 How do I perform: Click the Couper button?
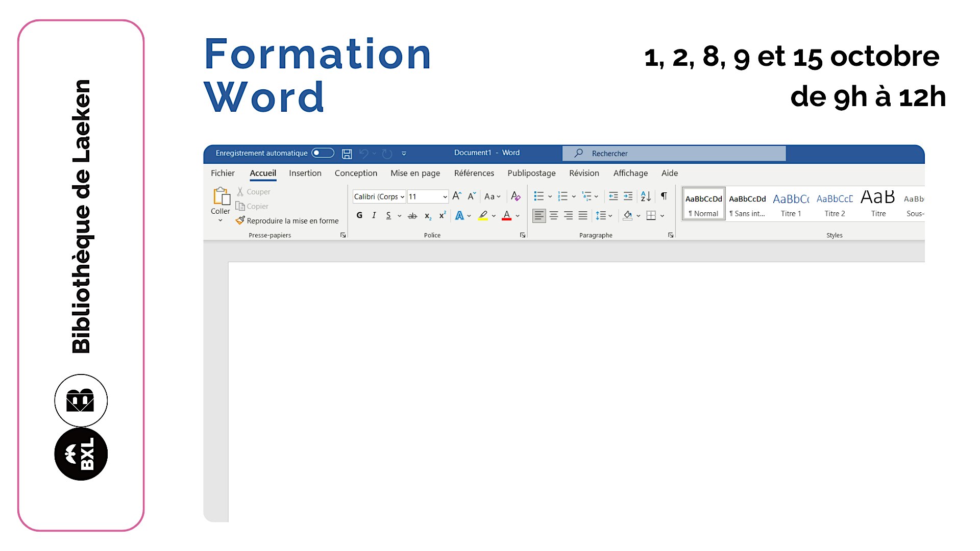pyautogui.click(x=254, y=192)
